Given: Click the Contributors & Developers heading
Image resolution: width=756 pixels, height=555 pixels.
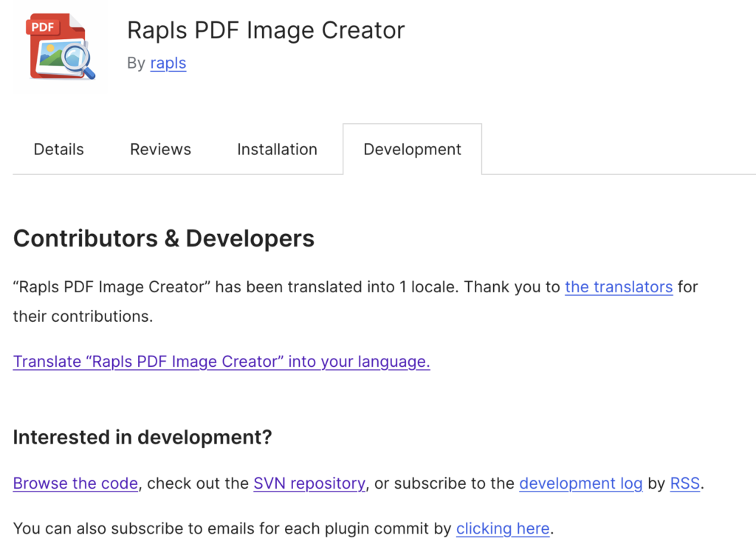Looking at the screenshot, I should pos(164,238).
